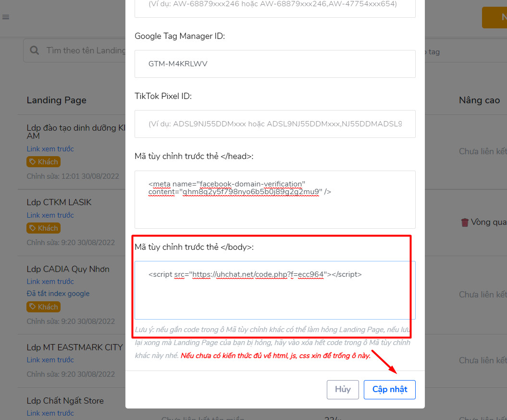The width and height of the screenshot is (507, 420).
Task: Click the Cập nhật button
Action: tap(390, 389)
